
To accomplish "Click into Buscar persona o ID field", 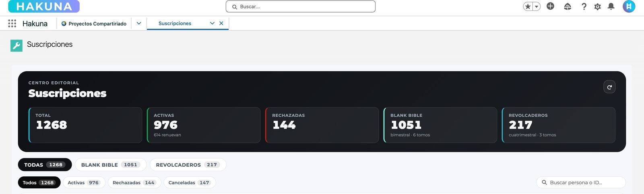I will 581,182.
